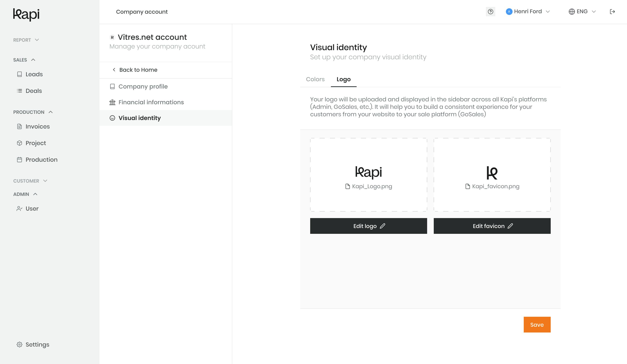Click the logout icon in top bar
627x364 pixels.
[x=612, y=12]
